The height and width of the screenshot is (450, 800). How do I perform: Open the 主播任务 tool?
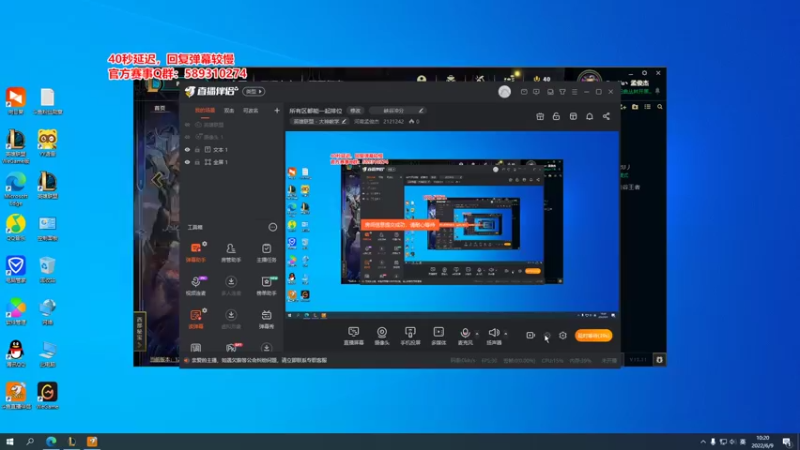click(266, 252)
